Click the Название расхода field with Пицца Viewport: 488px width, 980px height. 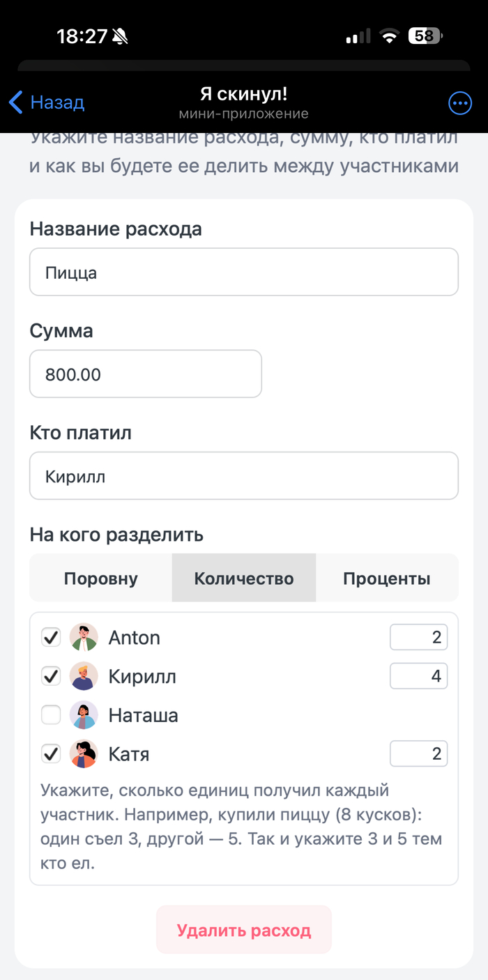[x=243, y=272]
